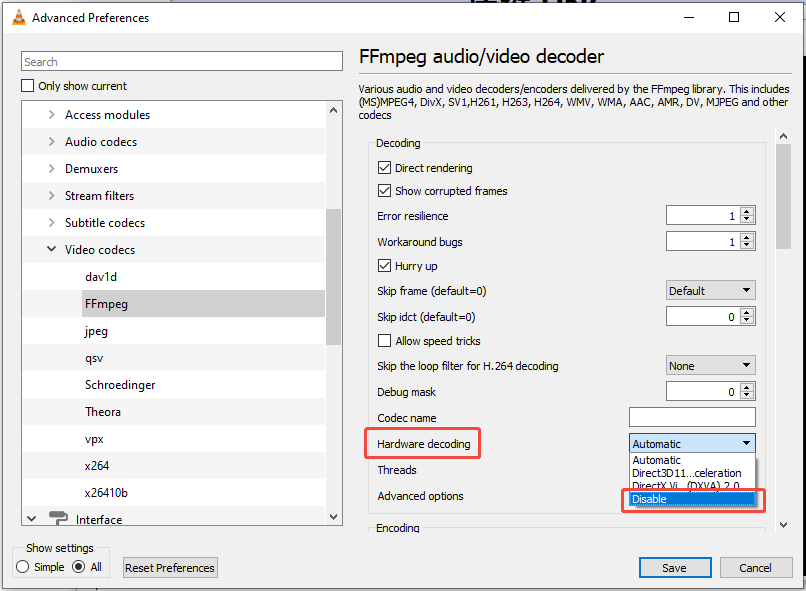806x591 pixels.
Task: Click tree scrollbar down arrow
Action: 334,516
